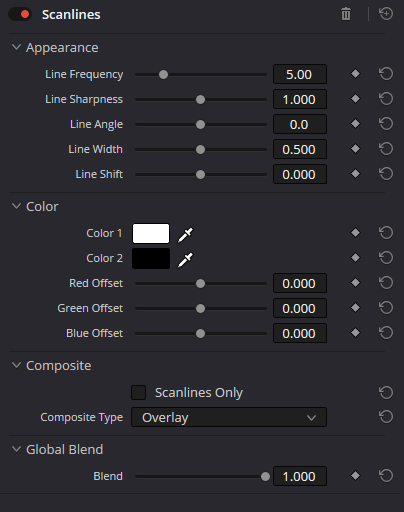Reset Composite Type to default

(x=386, y=417)
